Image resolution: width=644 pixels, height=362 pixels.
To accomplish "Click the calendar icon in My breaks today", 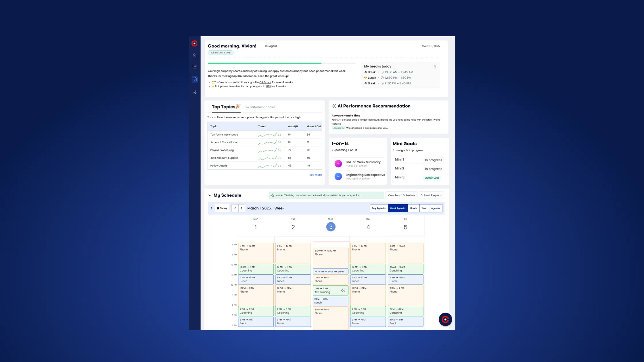I will pos(434,66).
